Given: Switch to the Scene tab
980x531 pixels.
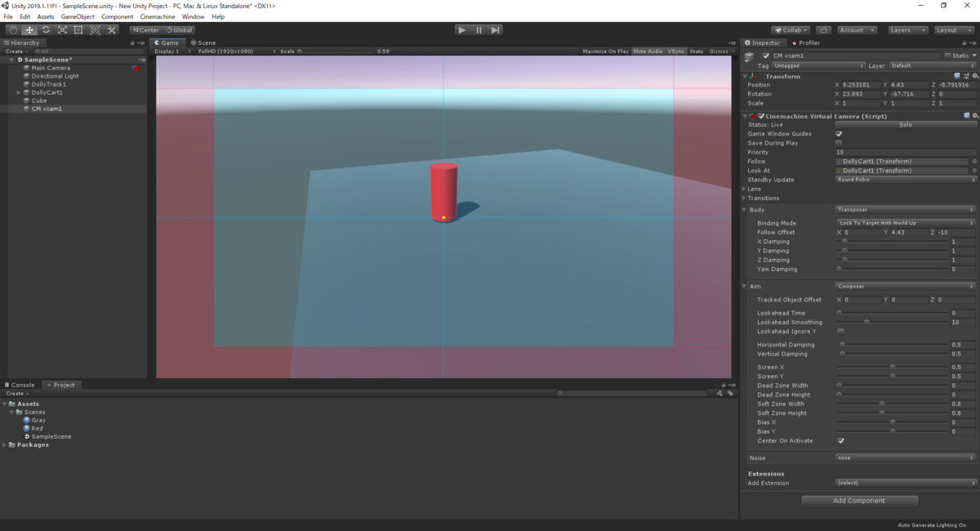Looking at the screenshot, I should click(x=203, y=42).
